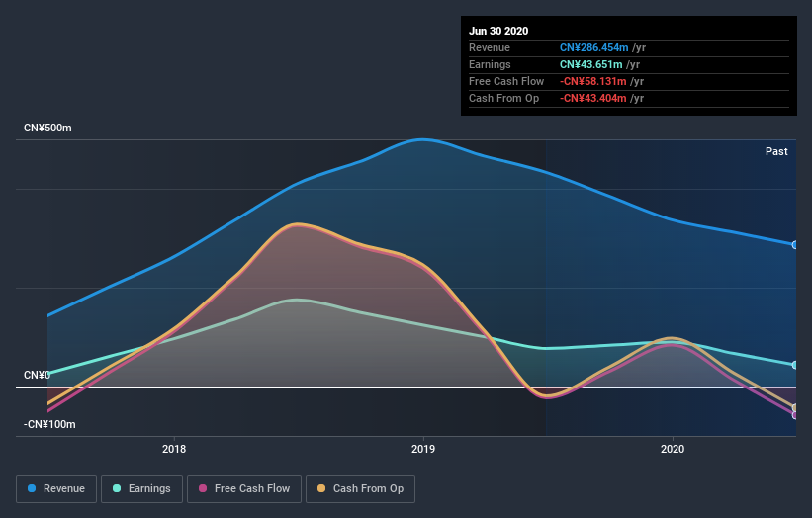Click the 2020 x-axis label
The height and width of the screenshot is (518, 812).
coord(673,449)
